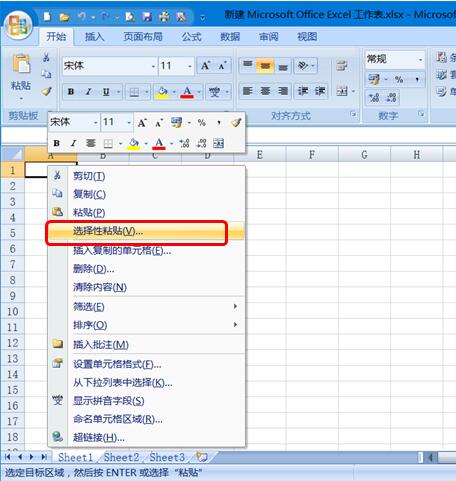The width and height of the screenshot is (456, 481).
Task: Toggle Underline in the ribbon
Action: (x=106, y=92)
